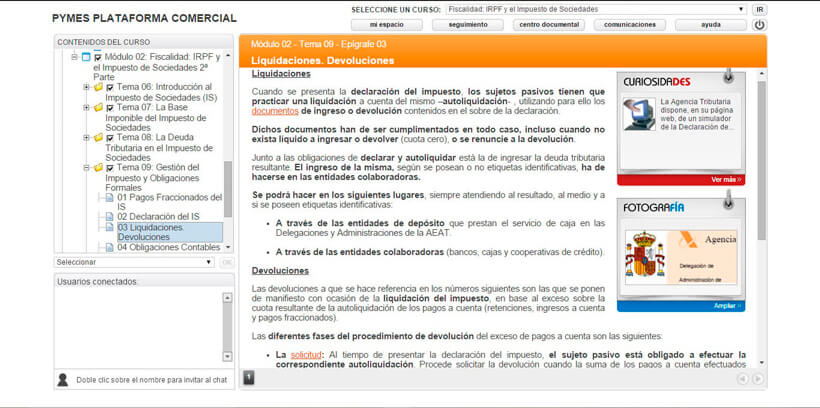Click the Agencia Tributaria photo thumbnail
This screenshot has height=408, width=820.
[681, 257]
